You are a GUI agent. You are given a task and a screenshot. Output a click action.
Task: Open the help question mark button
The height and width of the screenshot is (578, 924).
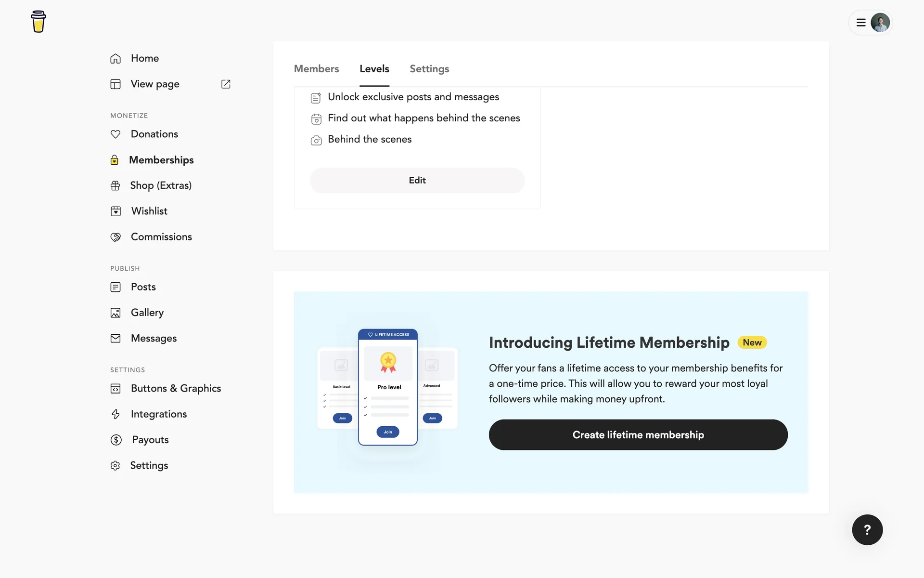tap(867, 530)
